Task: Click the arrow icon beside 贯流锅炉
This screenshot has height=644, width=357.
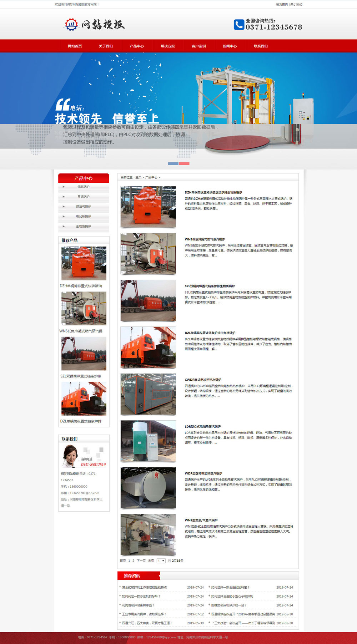Action: [x=64, y=197]
